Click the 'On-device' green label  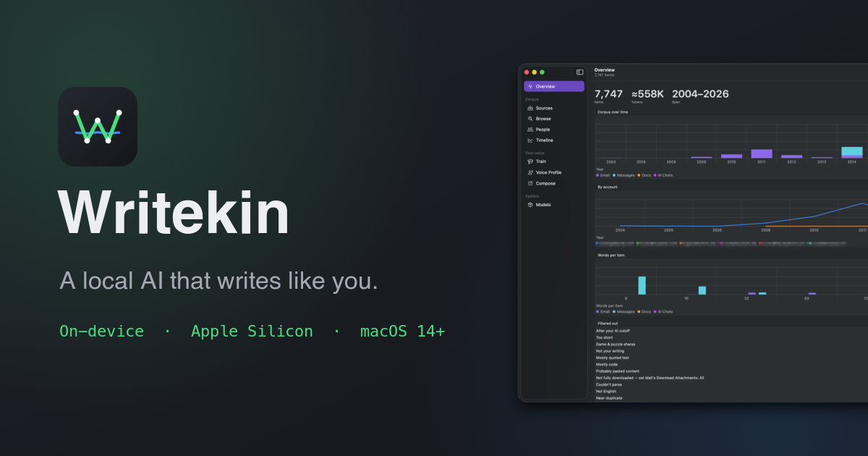[x=101, y=332]
